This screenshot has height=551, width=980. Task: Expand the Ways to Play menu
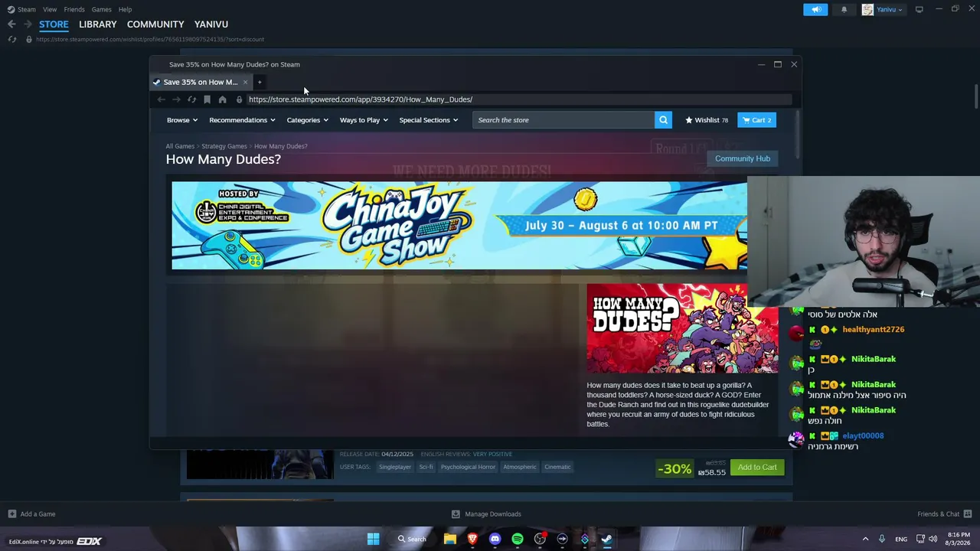click(364, 120)
